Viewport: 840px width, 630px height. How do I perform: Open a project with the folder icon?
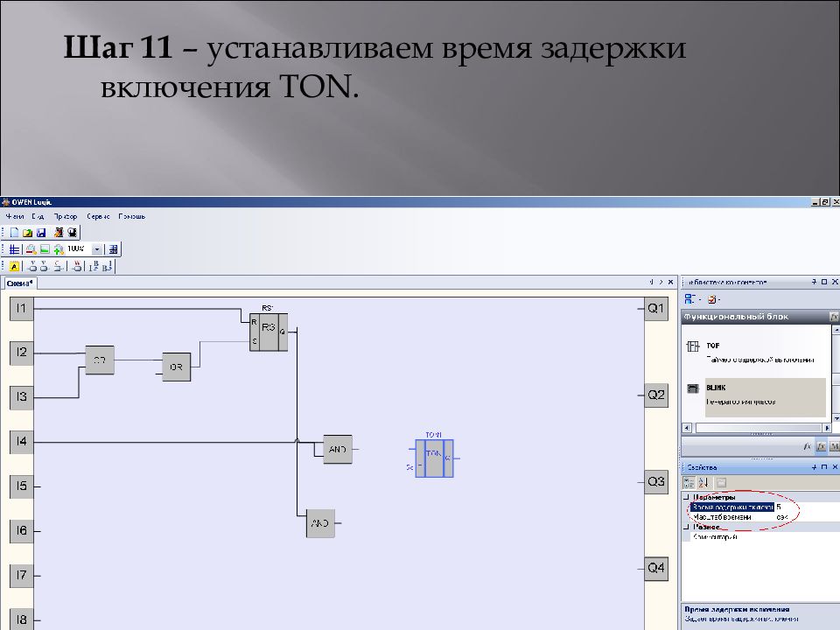pyautogui.click(x=27, y=233)
